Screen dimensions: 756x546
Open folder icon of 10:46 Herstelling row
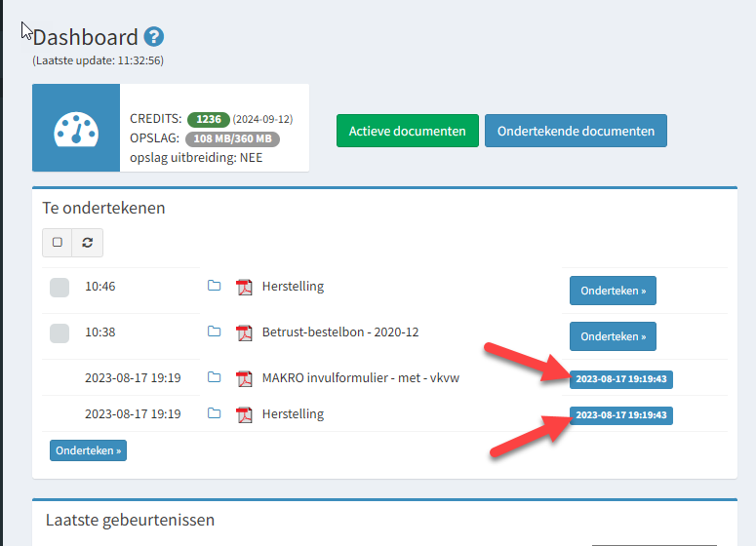(x=214, y=286)
